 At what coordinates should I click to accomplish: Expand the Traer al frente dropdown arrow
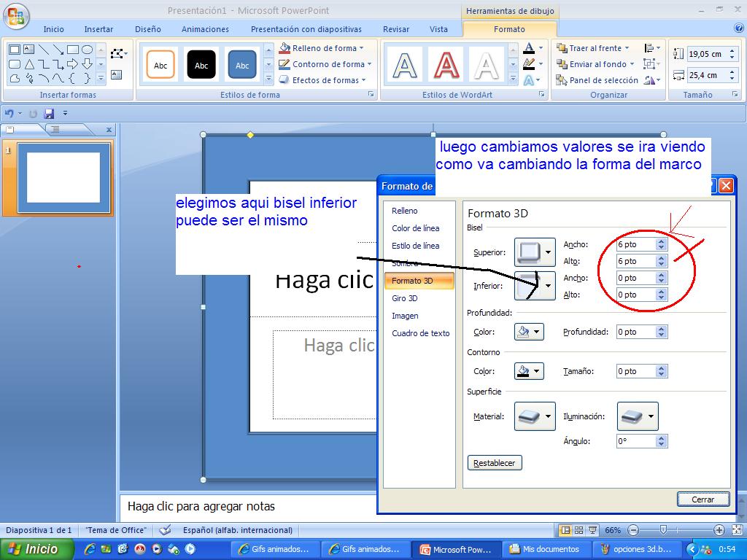click(x=627, y=48)
